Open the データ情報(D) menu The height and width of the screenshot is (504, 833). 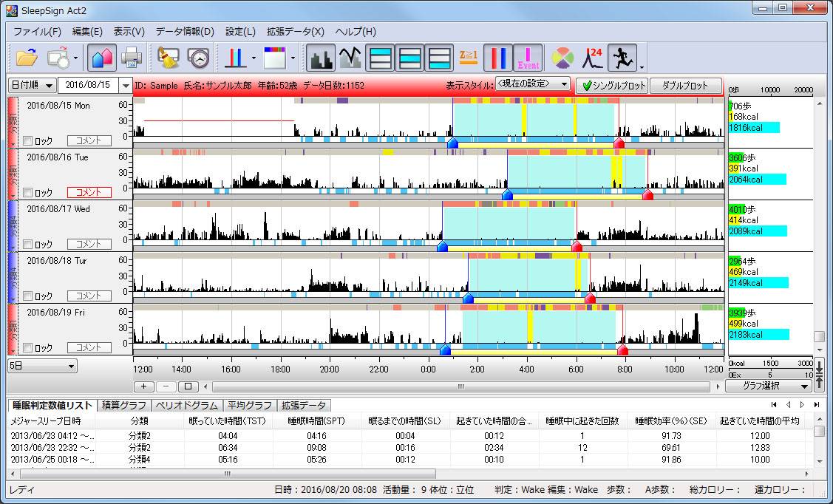point(185,32)
